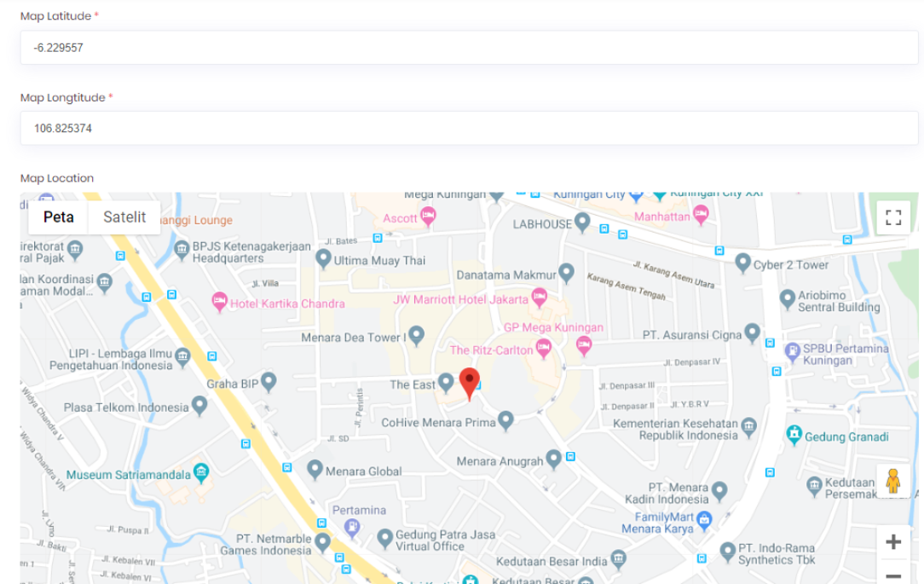This screenshot has width=924, height=584.
Task: Zoom in with the plus button
Action: [x=893, y=542]
